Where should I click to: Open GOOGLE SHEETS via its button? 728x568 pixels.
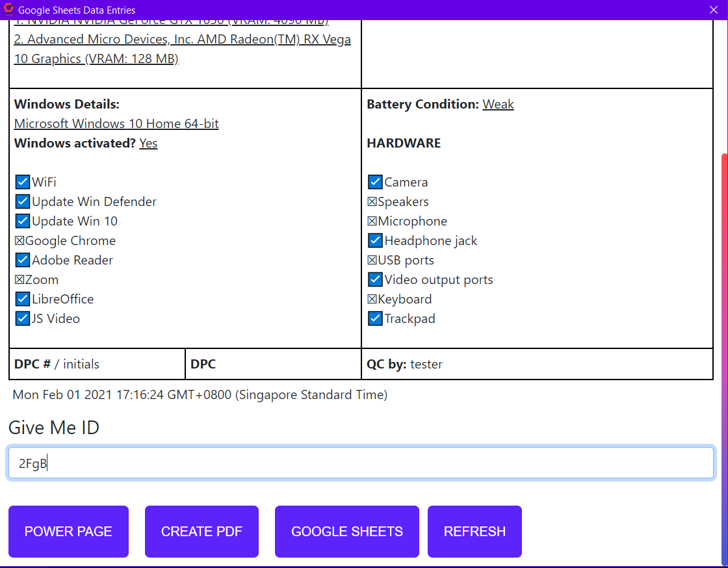coord(347,532)
